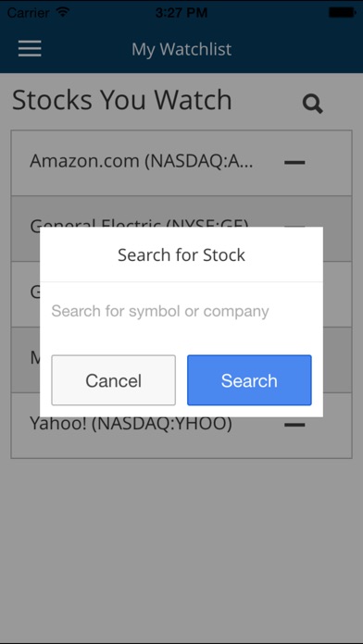
Task: Open the hamburger menu
Action: [x=30, y=49]
